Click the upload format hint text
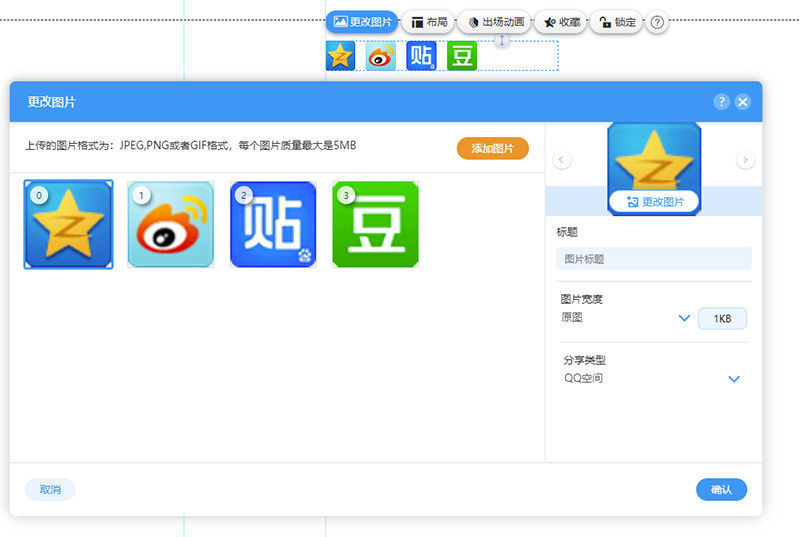Image resolution: width=800 pixels, height=537 pixels. [191, 145]
